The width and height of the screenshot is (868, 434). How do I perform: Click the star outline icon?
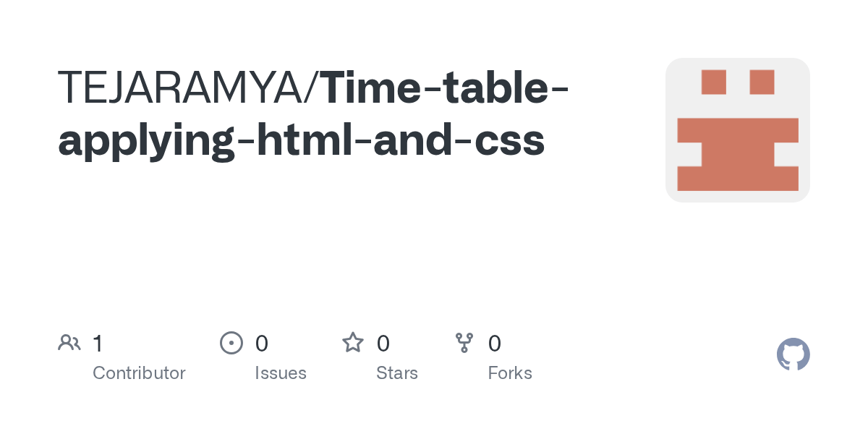353,343
